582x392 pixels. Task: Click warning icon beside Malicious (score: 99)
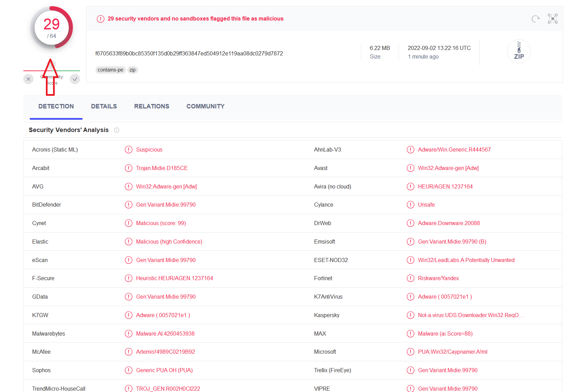coord(129,223)
